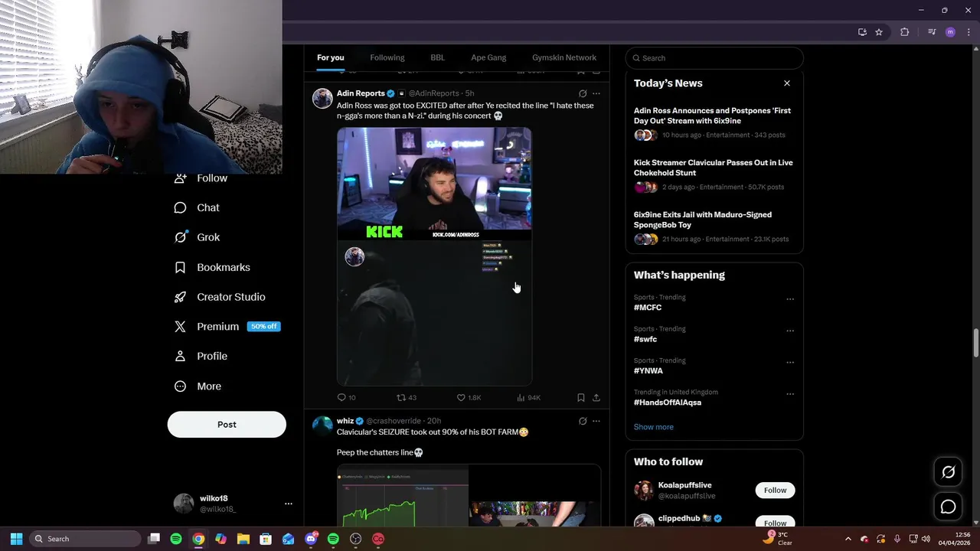This screenshot has width=980, height=551.
Task: Go to Profile from the sidebar
Action: tap(201, 357)
